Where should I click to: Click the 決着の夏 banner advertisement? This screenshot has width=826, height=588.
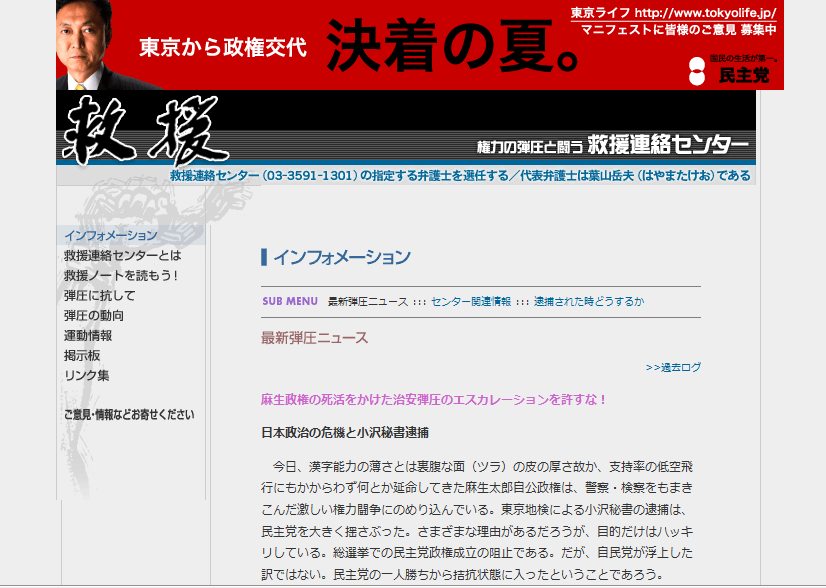(x=420, y=45)
